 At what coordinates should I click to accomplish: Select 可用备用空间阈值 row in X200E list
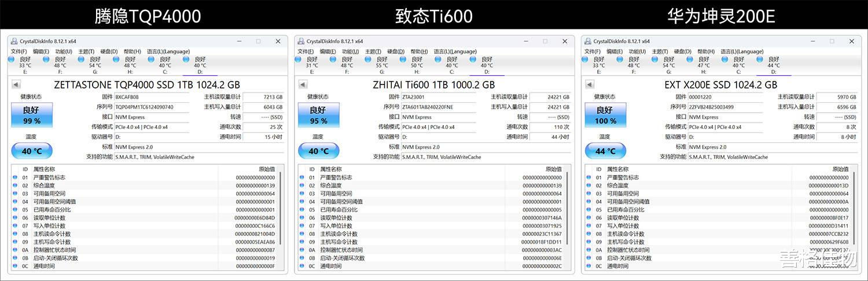719,202
